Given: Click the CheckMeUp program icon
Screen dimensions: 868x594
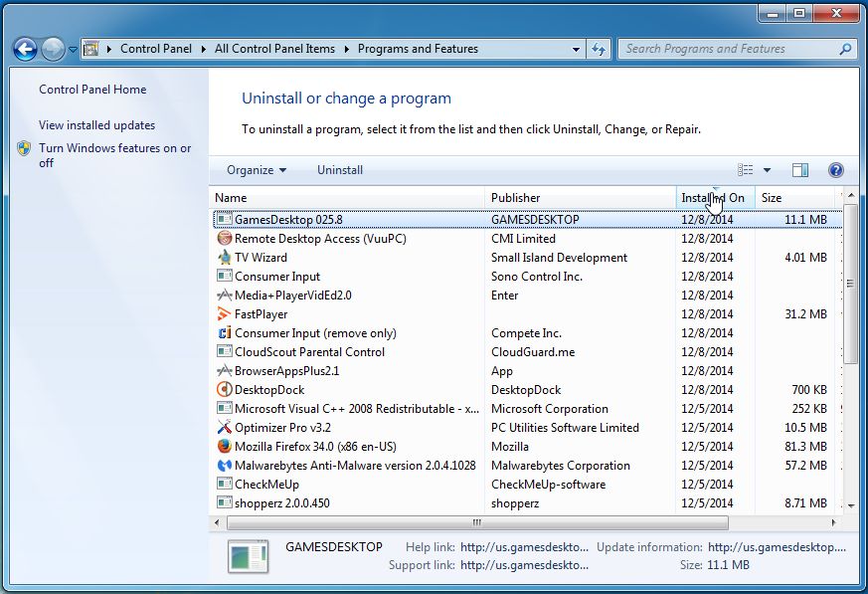Looking at the screenshot, I should click(x=224, y=484).
